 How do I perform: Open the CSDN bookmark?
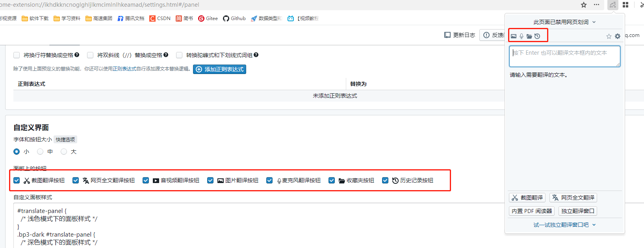point(160,19)
